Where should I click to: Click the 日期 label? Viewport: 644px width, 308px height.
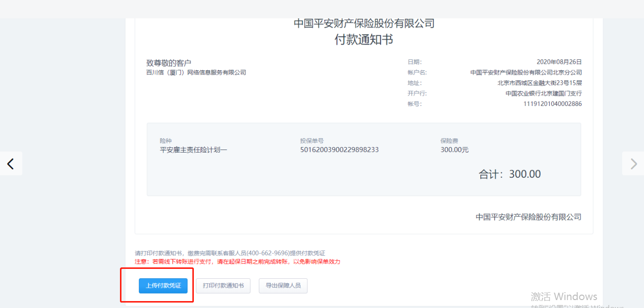[414, 62]
